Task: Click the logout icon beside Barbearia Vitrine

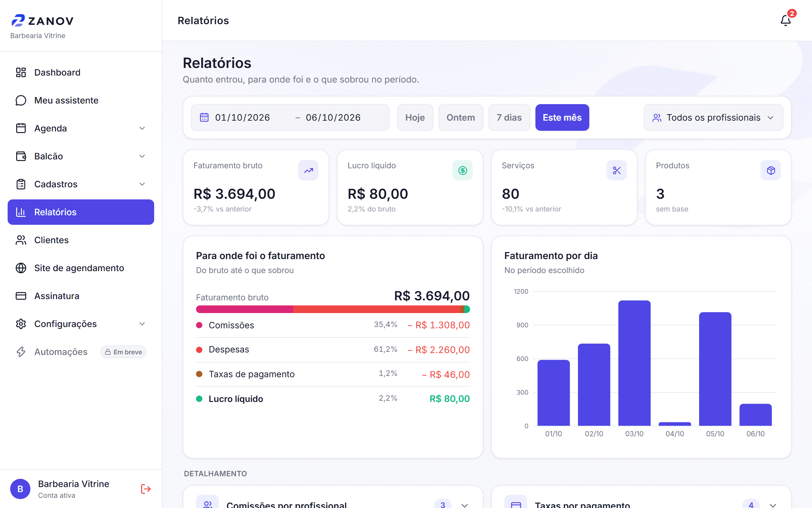Action: point(146,489)
